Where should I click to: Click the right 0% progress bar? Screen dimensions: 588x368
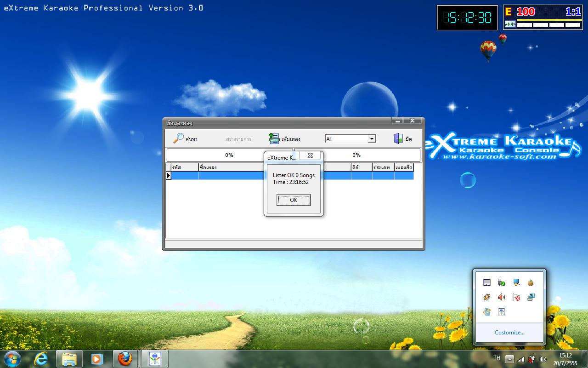click(x=356, y=155)
